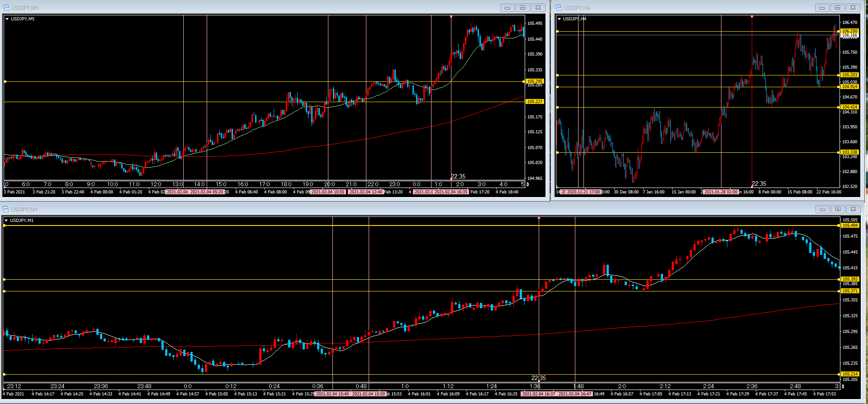868x404 pixels.
Task: Maximize the USDJPY,M5 chart window
Action: coord(522,8)
